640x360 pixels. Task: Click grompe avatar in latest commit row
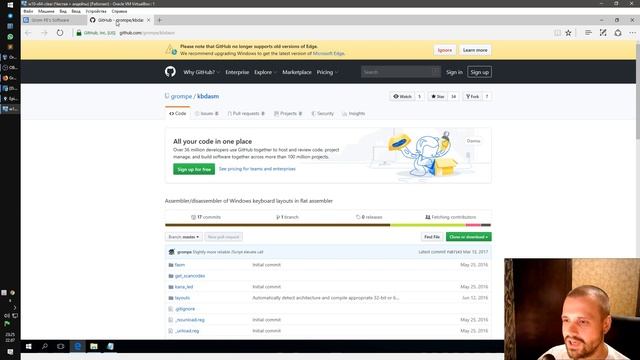(x=171, y=252)
